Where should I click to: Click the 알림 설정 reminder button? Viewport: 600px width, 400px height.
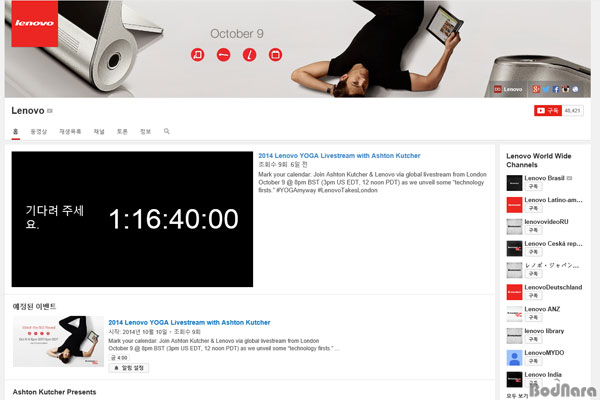coord(129,368)
